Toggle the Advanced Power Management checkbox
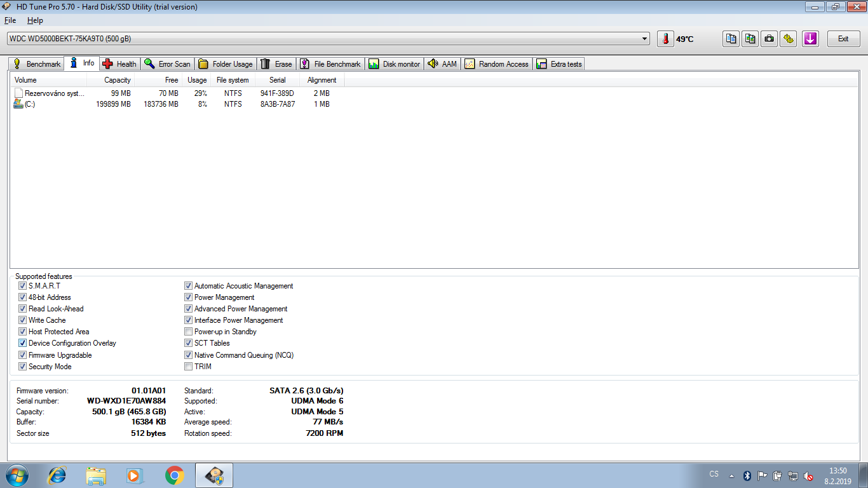Image resolution: width=868 pixels, height=488 pixels. point(188,309)
